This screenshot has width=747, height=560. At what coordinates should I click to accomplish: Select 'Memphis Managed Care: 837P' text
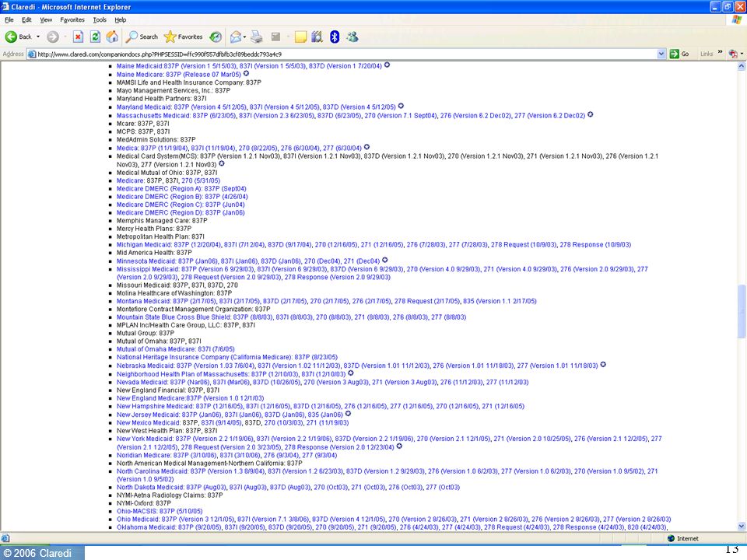coord(162,220)
